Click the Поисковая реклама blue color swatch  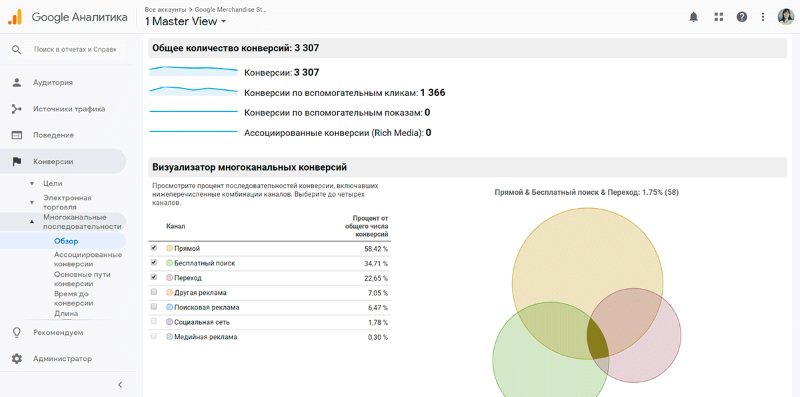click(169, 307)
